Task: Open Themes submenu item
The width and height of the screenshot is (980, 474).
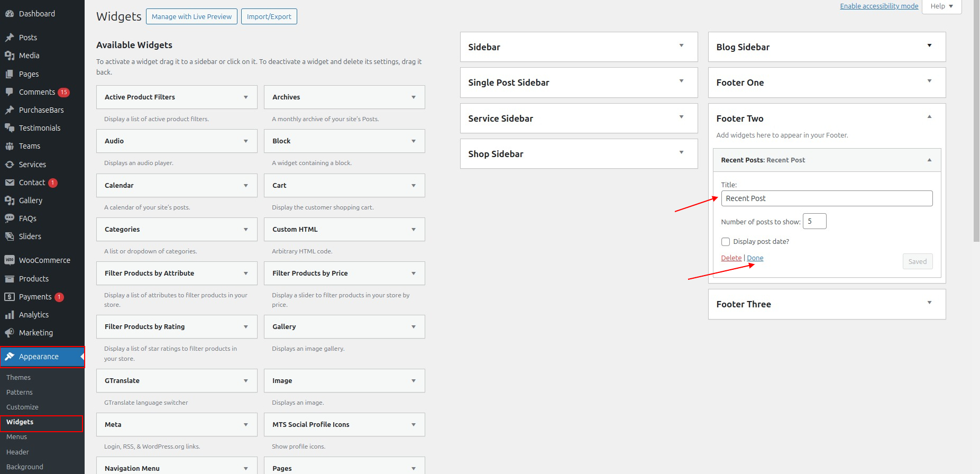Action: 19,377
